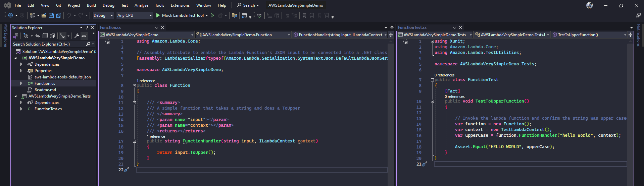This screenshot has width=644, height=186.
Task: Click the '1 reference' link above class Function
Action: coord(146,81)
